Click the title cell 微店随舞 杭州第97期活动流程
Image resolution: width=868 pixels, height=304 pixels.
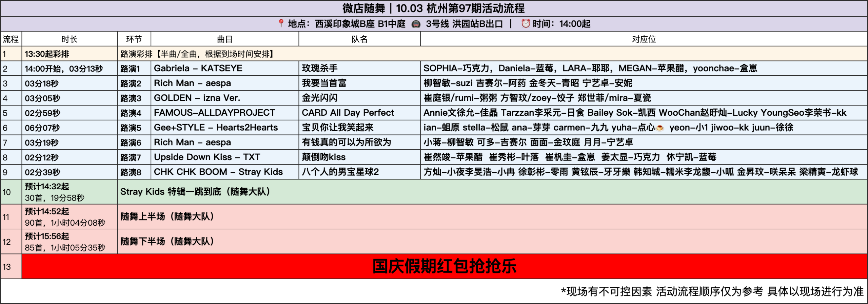pos(433,8)
